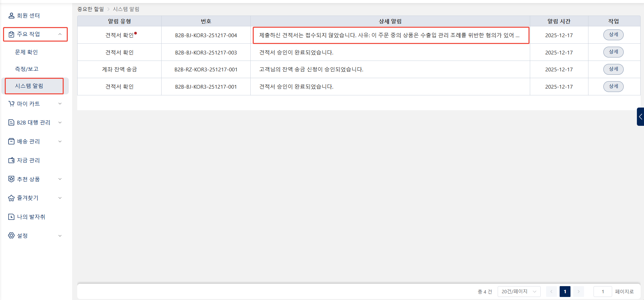
Task: Expand the 마이 카트 chevron
Action: click(60, 104)
